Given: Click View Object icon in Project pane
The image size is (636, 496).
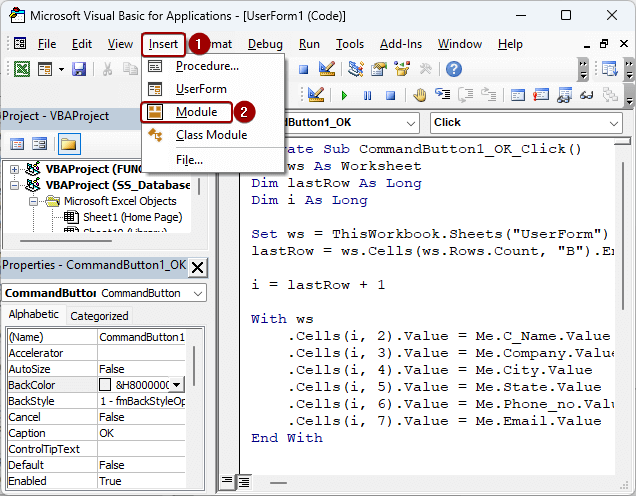Looking at the screenshot, I should click(x=40, y=144).
